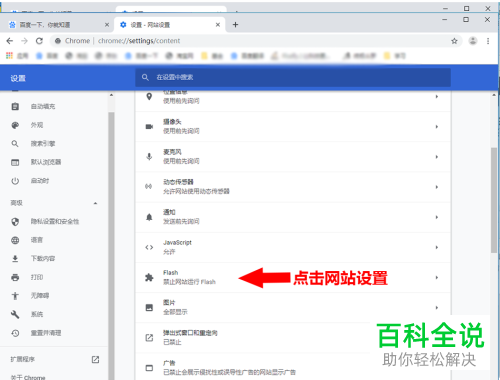500x380 pixels.
Task: Expand the location row arrow at top
Action: coord(437,97)
